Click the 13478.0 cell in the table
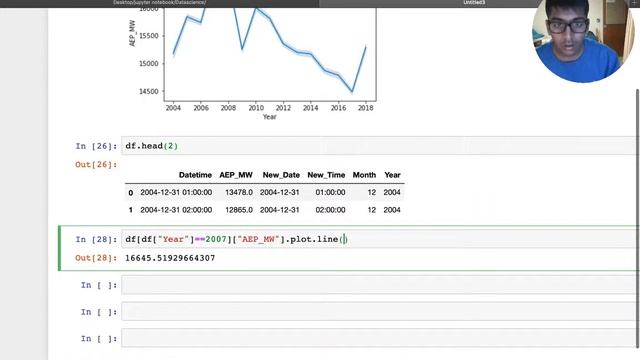 pos(239,192)
